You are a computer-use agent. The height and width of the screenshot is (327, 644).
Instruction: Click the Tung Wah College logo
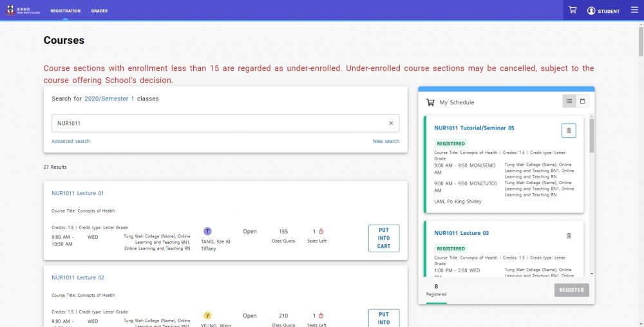click(23, 10)
